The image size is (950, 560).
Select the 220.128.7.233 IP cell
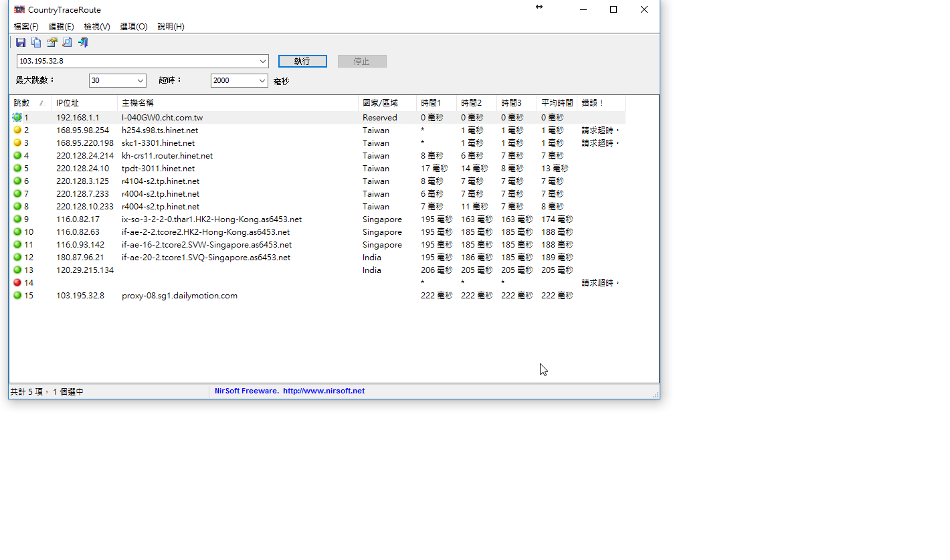tap(82, 194)
